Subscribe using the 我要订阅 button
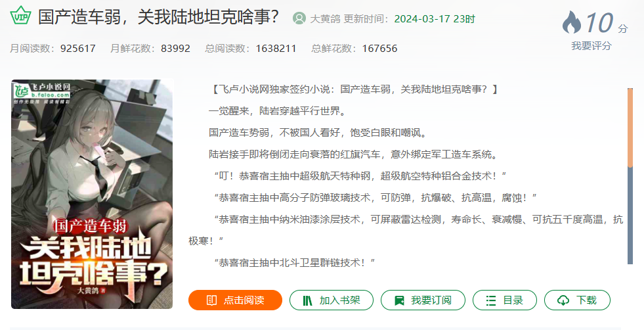 tap(423, 300)
